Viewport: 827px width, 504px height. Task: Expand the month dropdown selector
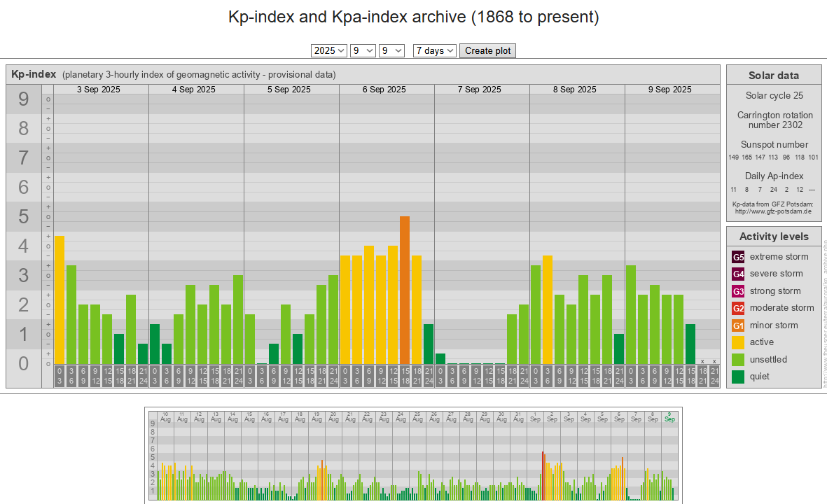point(363,50)
